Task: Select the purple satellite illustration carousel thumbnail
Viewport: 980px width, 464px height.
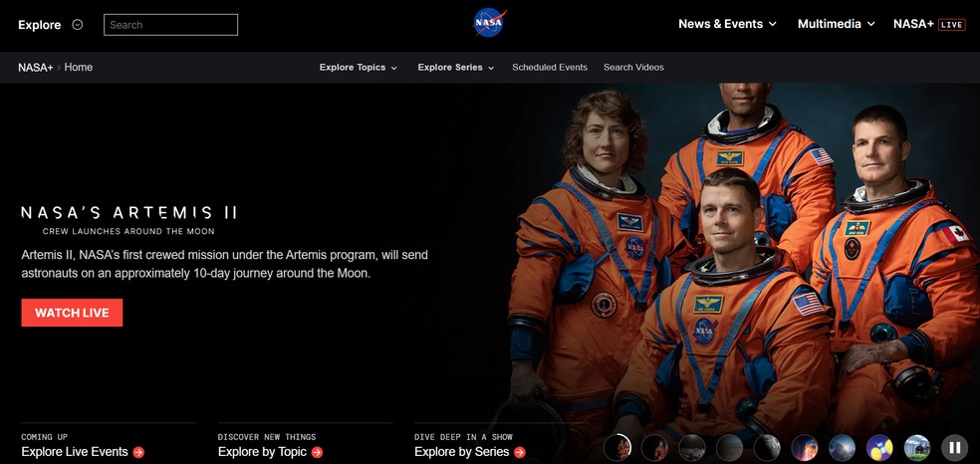Action: 879,448
